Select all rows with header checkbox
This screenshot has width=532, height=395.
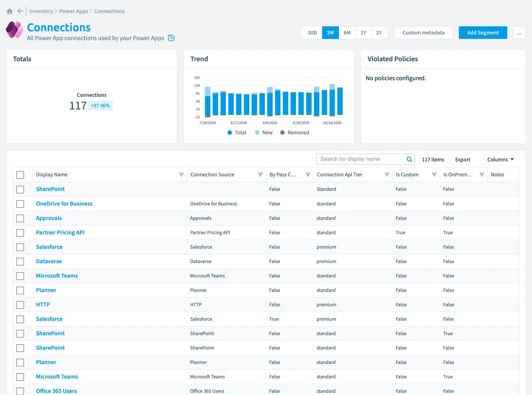pos(20,175)
